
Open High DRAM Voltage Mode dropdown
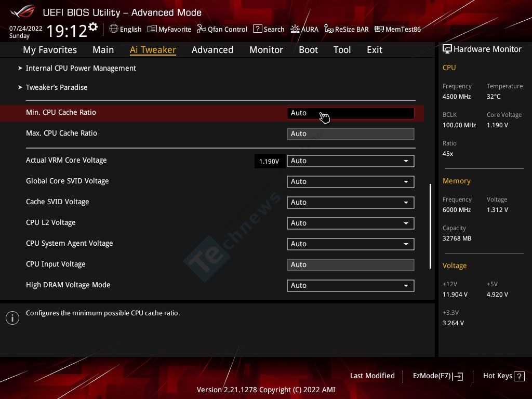pos(351,285)
